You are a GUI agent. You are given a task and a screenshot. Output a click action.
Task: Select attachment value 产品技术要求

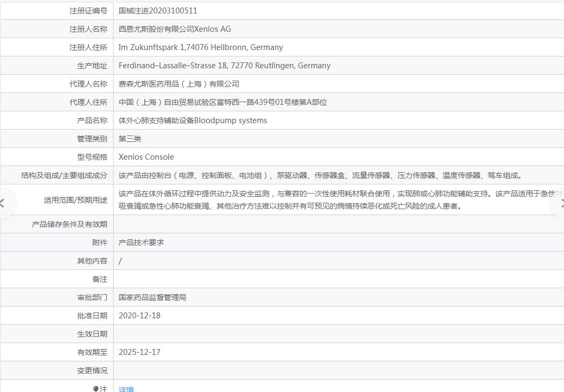coord(141,243)
